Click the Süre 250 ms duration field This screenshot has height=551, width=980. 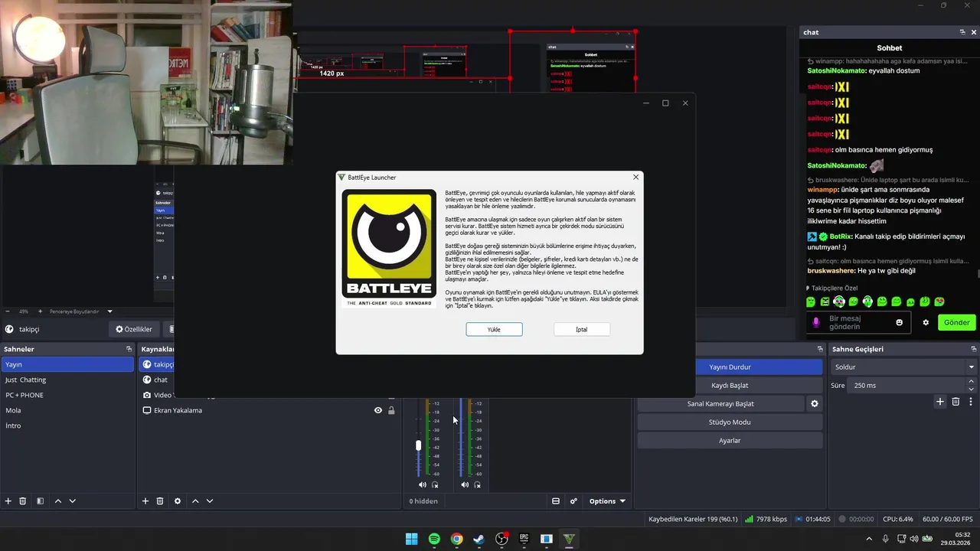(906, 385)
